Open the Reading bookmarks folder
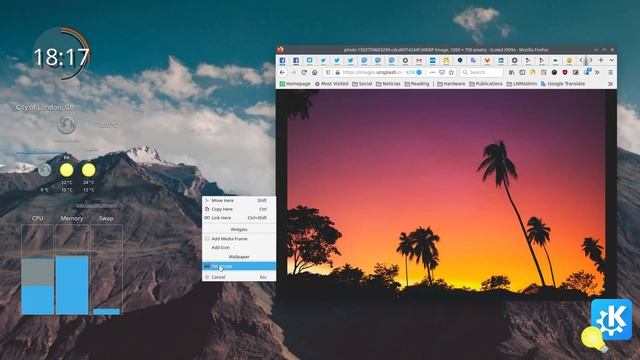 click(x=417, y=84)
